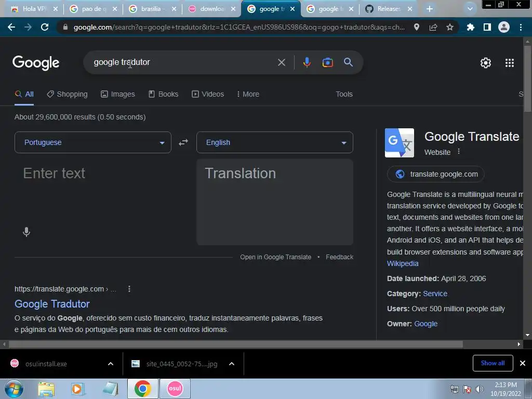Open the More search filters menu

[248, 95]
